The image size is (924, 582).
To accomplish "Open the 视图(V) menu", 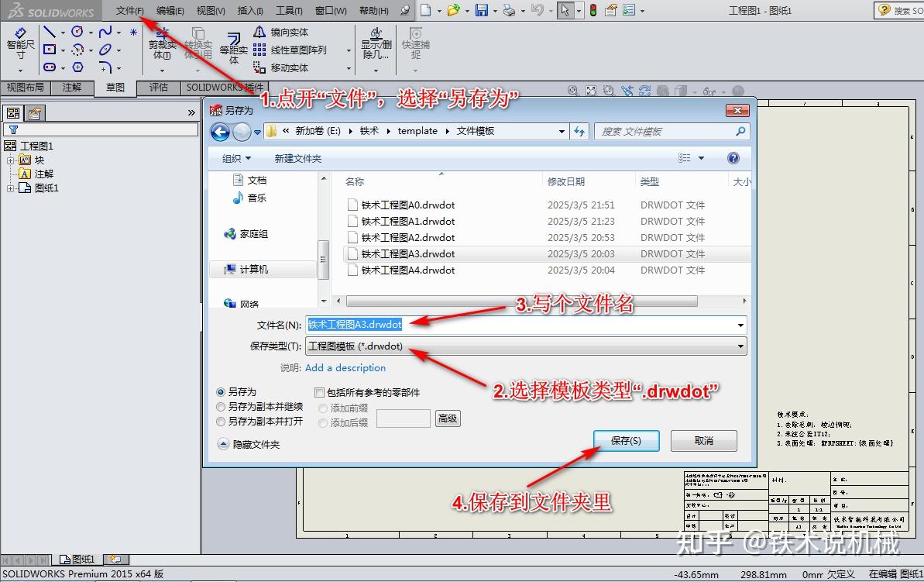I will click(211, 11).
